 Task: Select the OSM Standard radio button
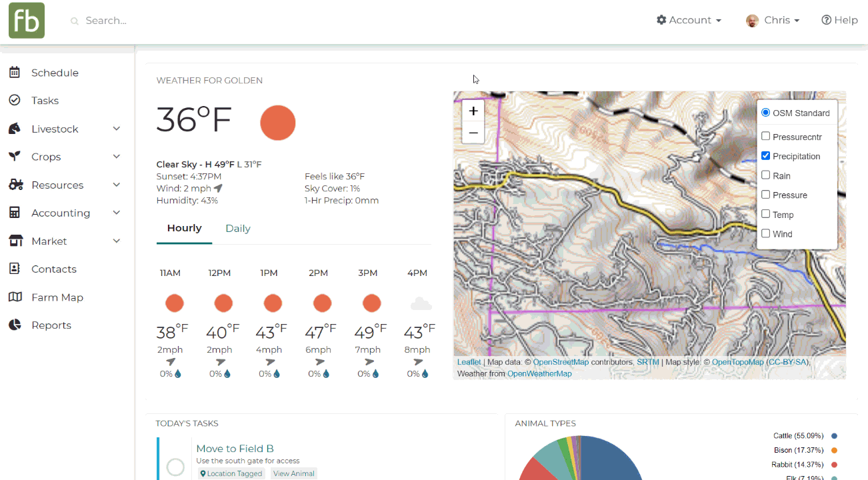click(x=765, y=113)
